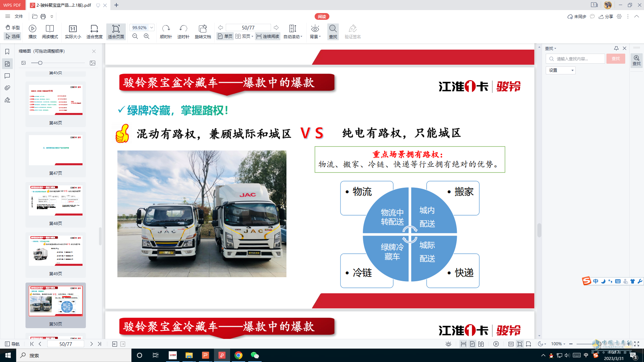Select the fit-to-page view icon
Image resolution: width=644 pixels, height=362 pixels.
[115, 32]
